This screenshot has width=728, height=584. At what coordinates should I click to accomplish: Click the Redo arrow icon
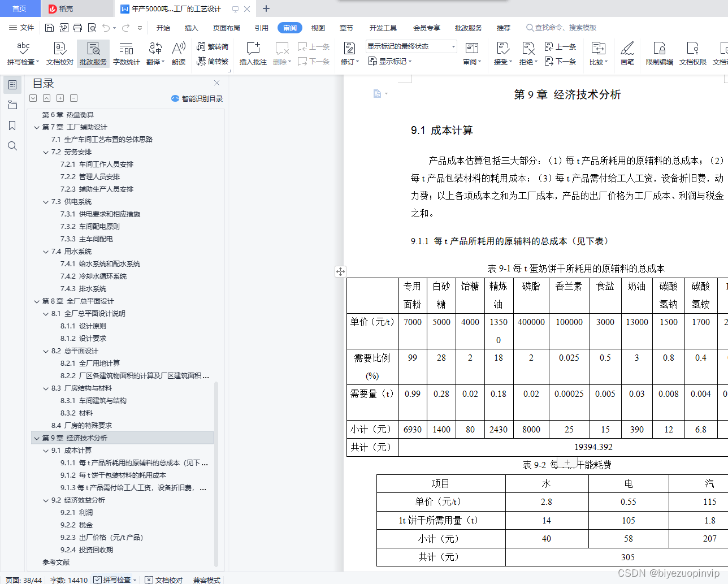[x=125, y=28]
